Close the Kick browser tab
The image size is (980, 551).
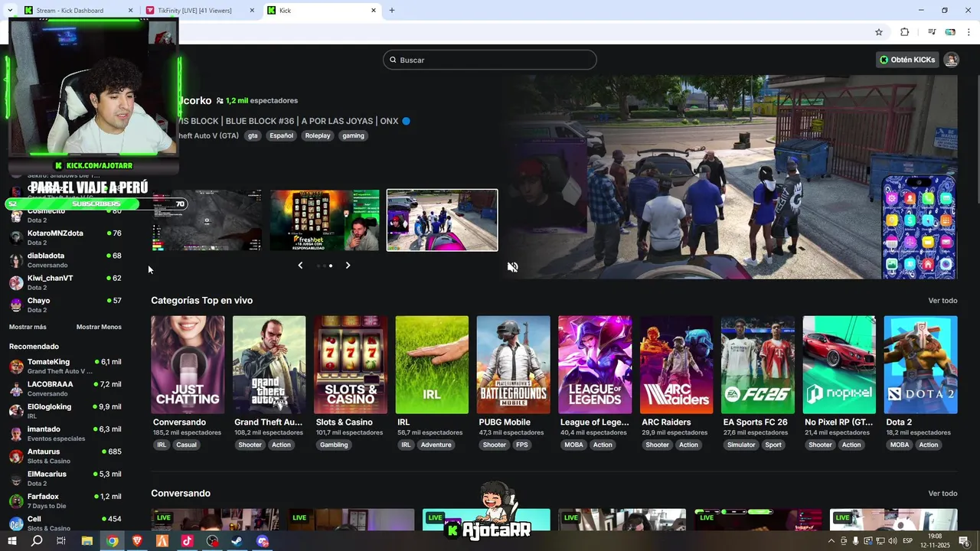click(x=374, y=11)
